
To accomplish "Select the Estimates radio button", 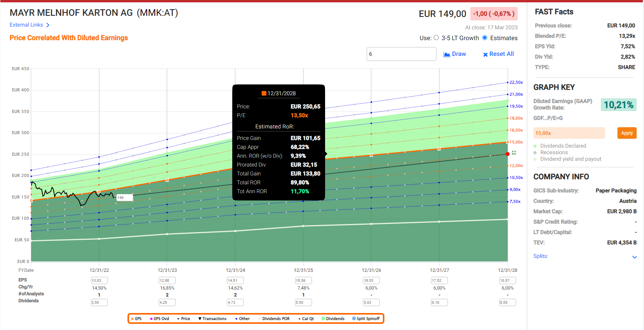I will click(485, 38).
